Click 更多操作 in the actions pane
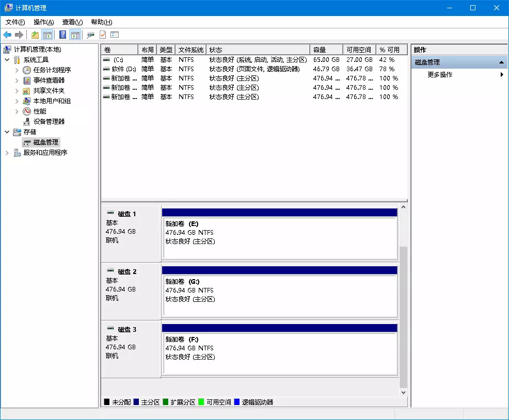Viewport: 509px width, 420px height. pyautogui.click(x=440, y=74)
